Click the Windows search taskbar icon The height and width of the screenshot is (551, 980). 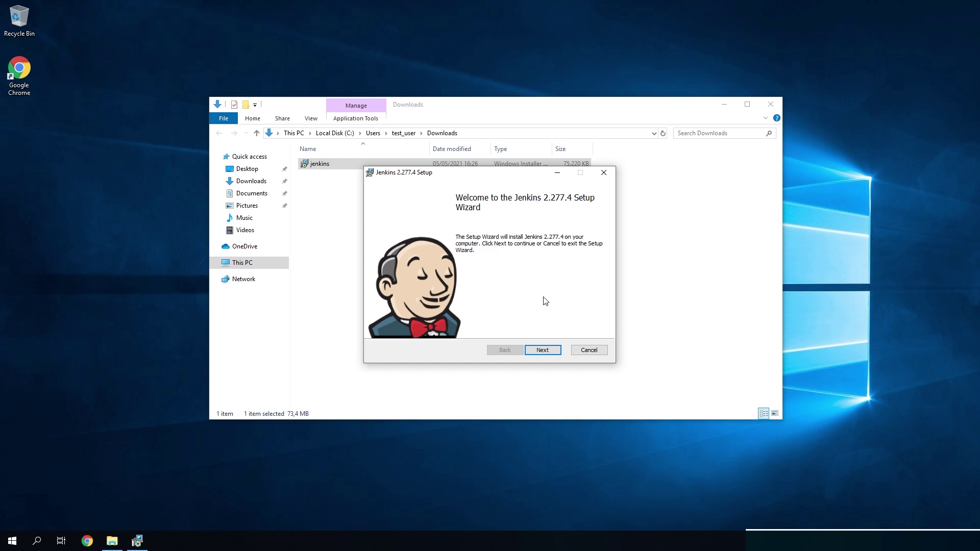pos(37,541)
